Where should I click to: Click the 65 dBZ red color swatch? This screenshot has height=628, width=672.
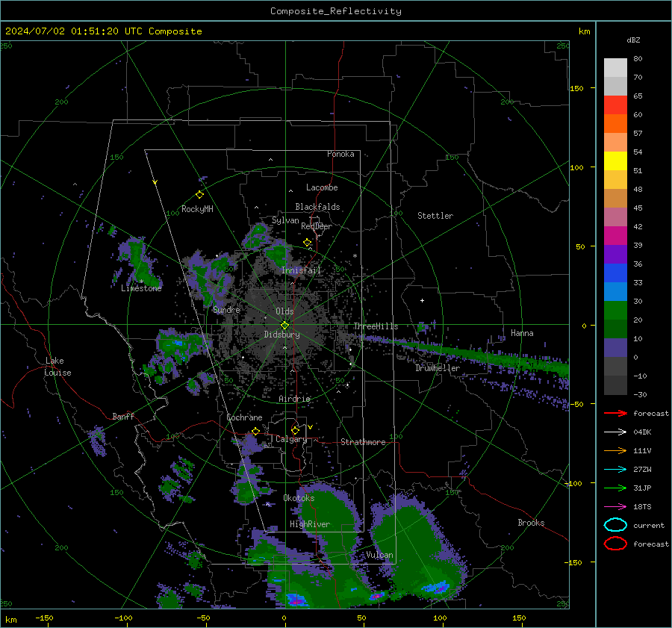click(x=615, y=105)
